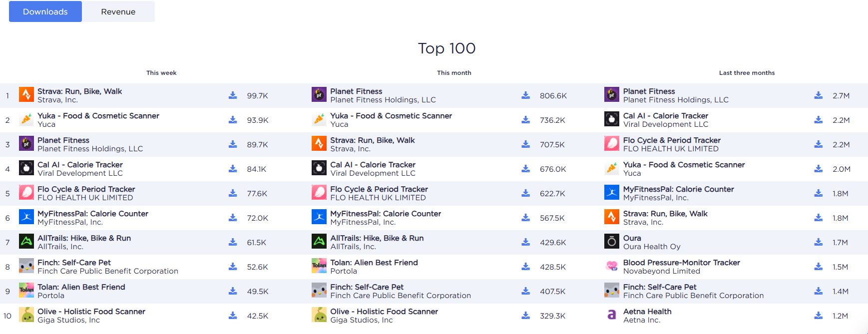Open MyFitnessPal: Calorie Counter in Last three months
868x334 pixels.
click(678, 189)
